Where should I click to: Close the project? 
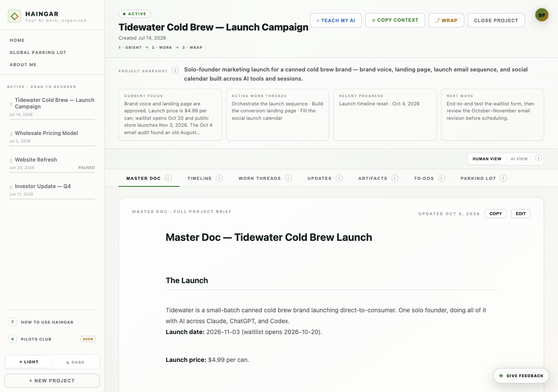tap(496, 20)
